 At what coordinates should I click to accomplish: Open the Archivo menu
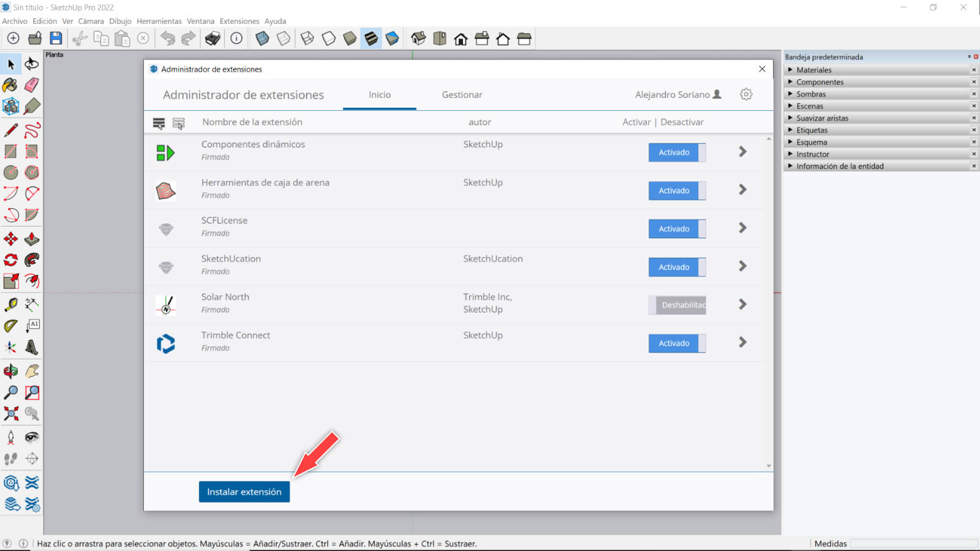tap(15, 21)
